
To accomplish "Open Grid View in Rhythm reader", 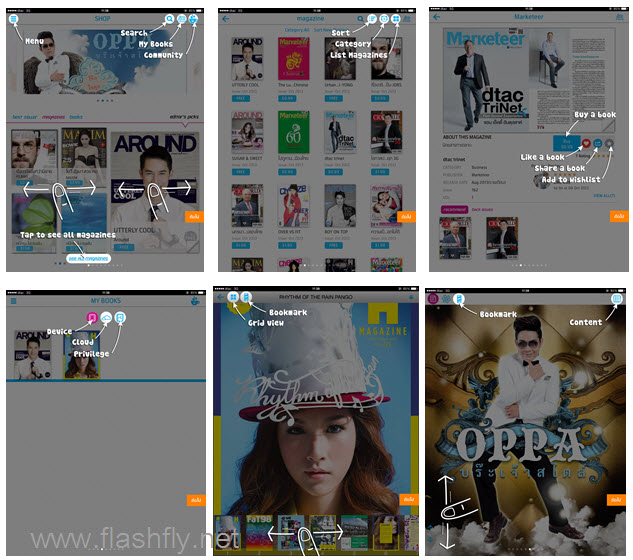I will point(233,298).
